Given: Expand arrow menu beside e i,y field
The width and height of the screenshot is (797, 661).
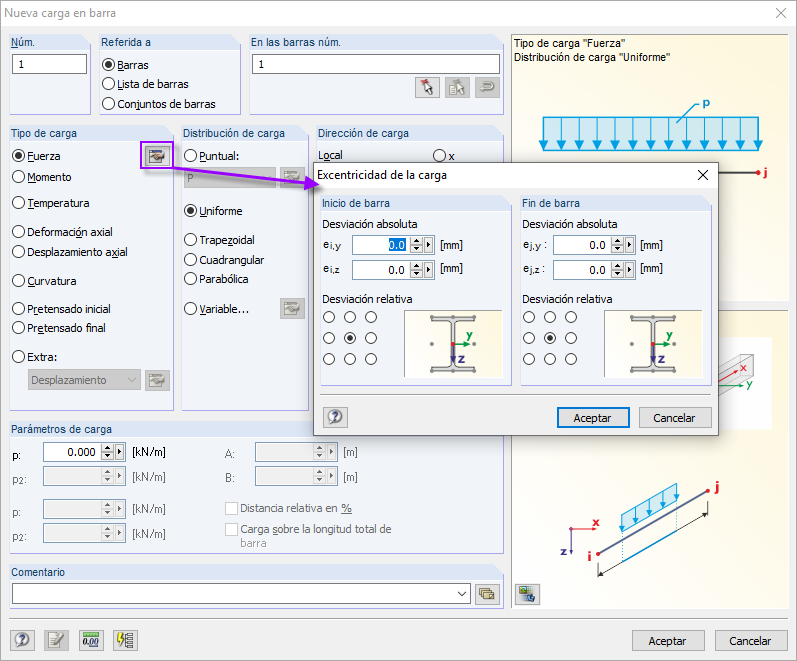Looking at the screenshot, I should click(428, 245).
